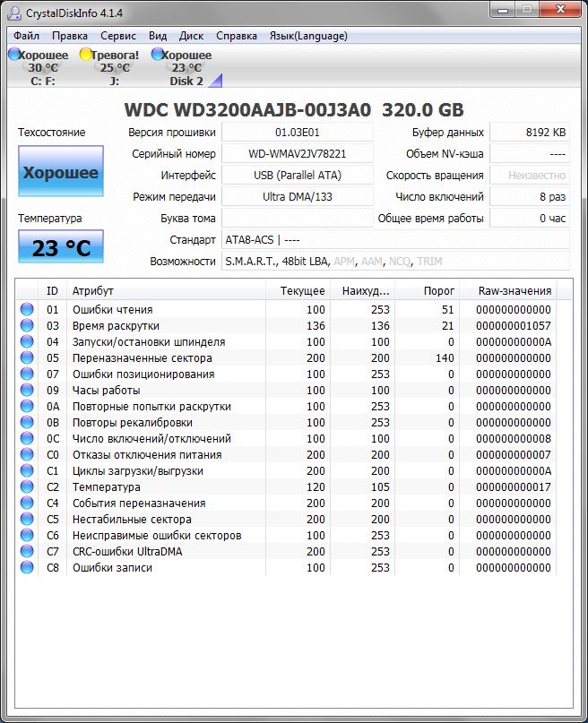Image resolution: width=588 pixels, height=723 pixels.
Task: Click threshold value 140 in Переназначенные сектора
Action: pyautogui.click(x=445, y=358)
